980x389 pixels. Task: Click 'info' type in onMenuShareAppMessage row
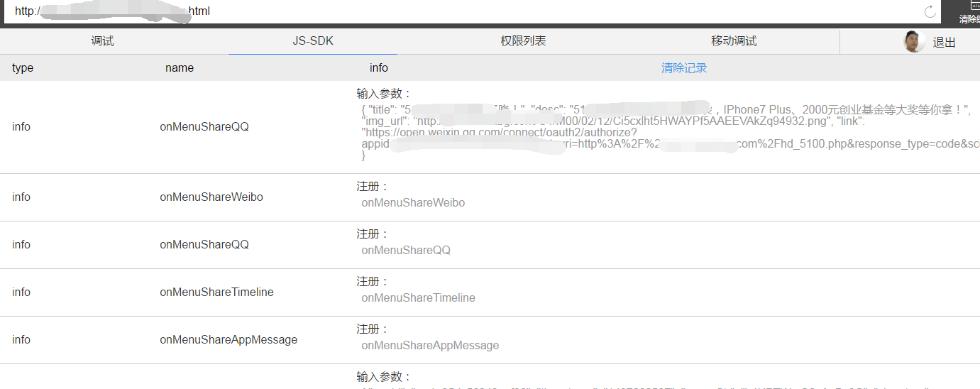click(x=21, y=340)
